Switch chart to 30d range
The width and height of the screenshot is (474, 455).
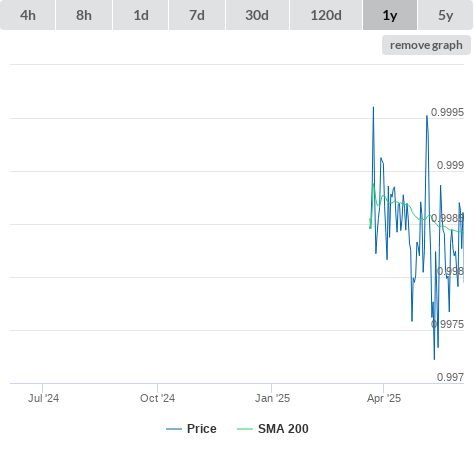coord(257,15)
